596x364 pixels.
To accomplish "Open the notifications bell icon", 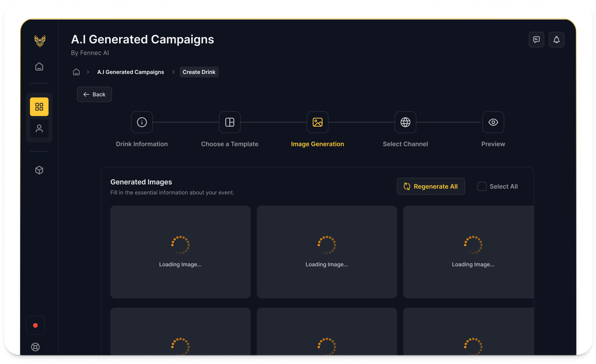I will click(x=557, y=40).
